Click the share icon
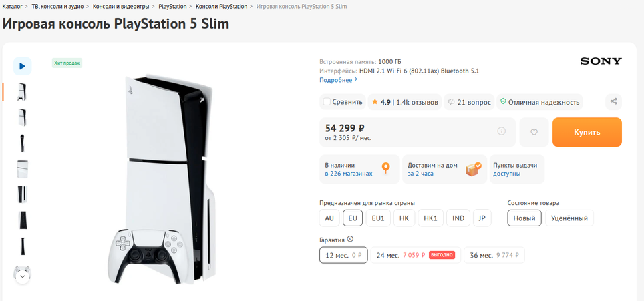 [613, 102]
